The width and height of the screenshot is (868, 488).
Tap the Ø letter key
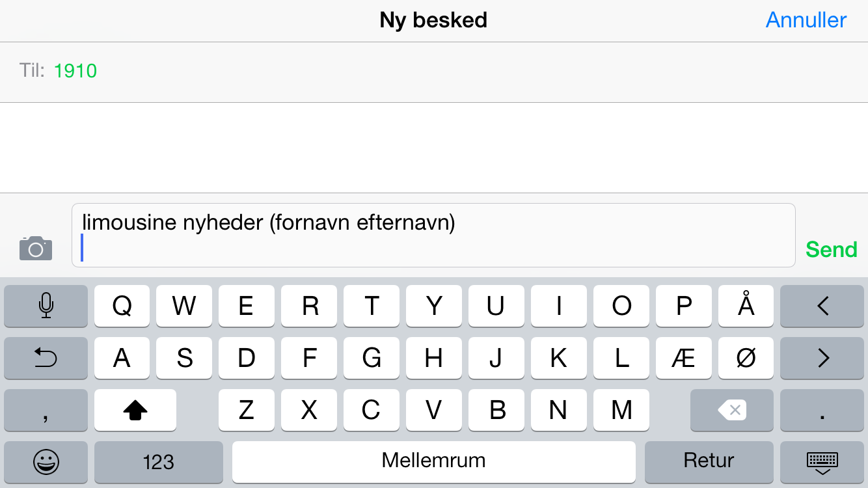tap(746, 358)
